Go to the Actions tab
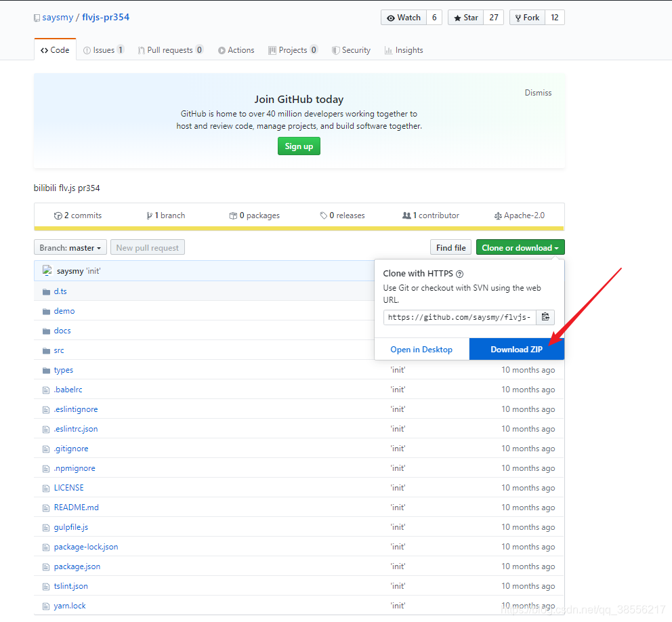Image resolution: width=672 pixels, height=622 pixels. [x=236, y=50]
